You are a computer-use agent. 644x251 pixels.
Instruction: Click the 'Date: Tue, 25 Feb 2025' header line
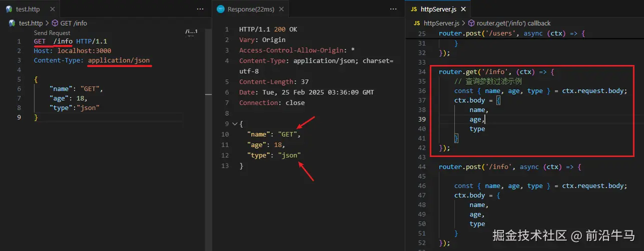point(306,92)
